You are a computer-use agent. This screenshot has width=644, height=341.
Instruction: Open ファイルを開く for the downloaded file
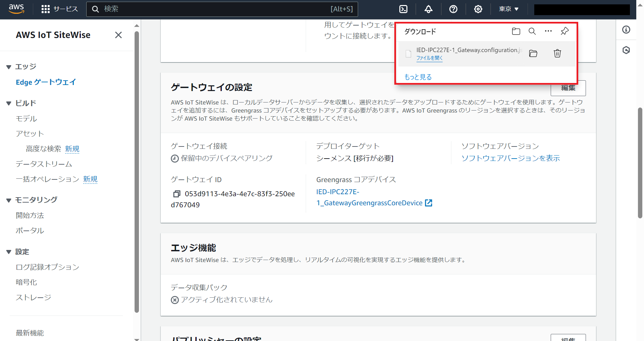pos(429,58)
